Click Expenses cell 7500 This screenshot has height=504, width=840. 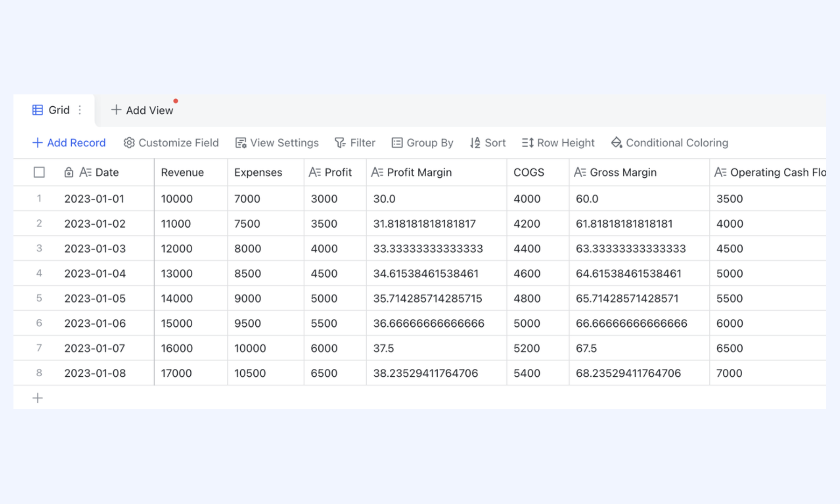coord(266,223)
